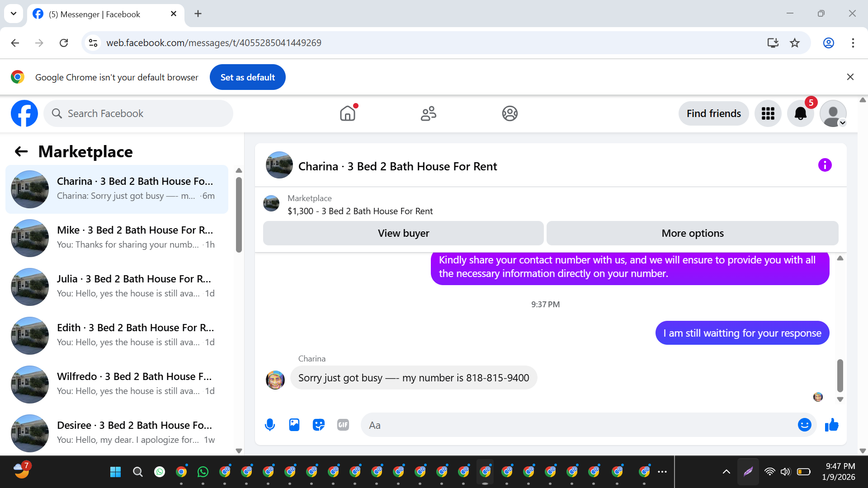Go back with Marketplace back arrow
Screen dimensions: 868x488
[21, 152]
